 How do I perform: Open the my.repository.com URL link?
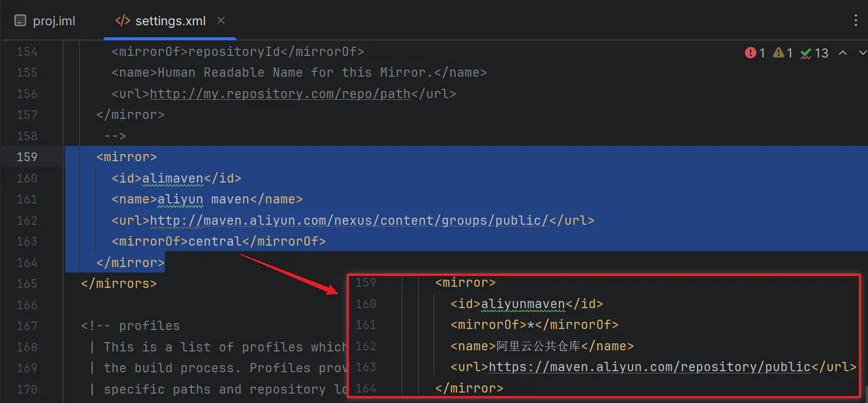(x=280, y=94)
